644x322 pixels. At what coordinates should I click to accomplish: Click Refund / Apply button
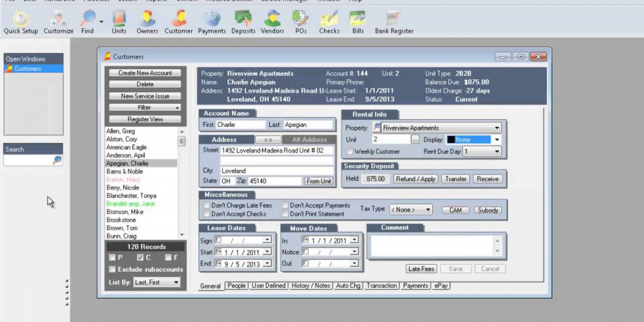[415, 179]
